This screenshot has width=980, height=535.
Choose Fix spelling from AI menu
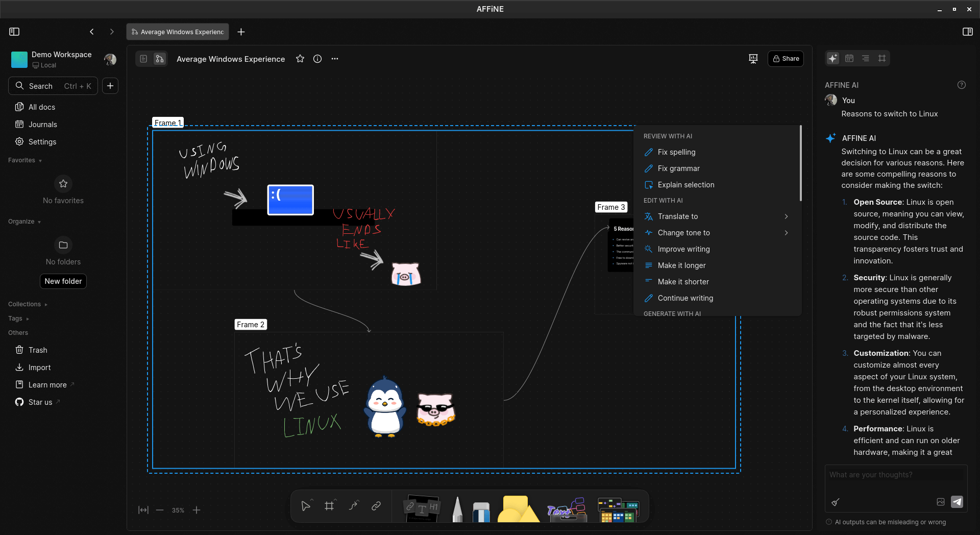click(676, 152)
